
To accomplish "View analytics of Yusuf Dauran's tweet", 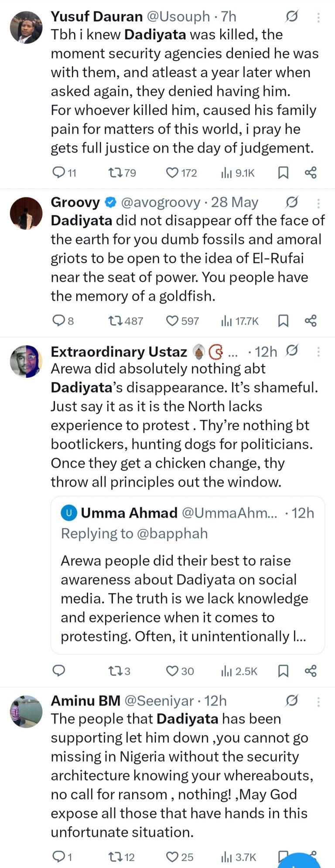I will [226, 173].
